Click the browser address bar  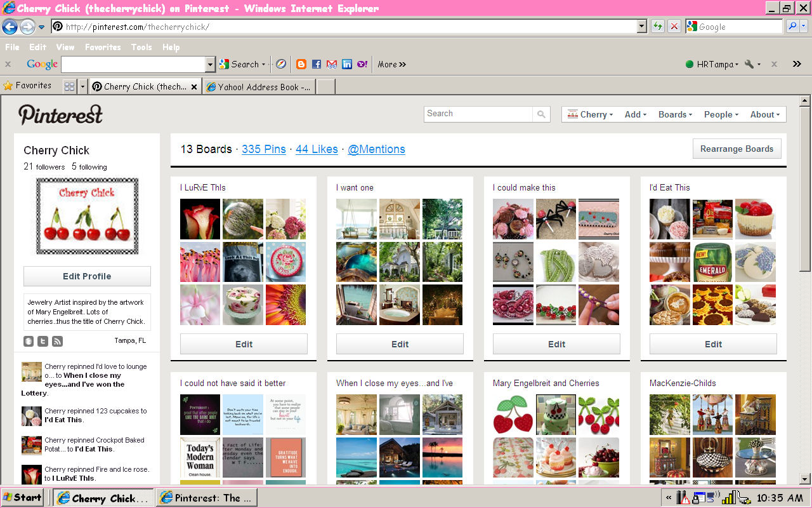coord(344,27)
